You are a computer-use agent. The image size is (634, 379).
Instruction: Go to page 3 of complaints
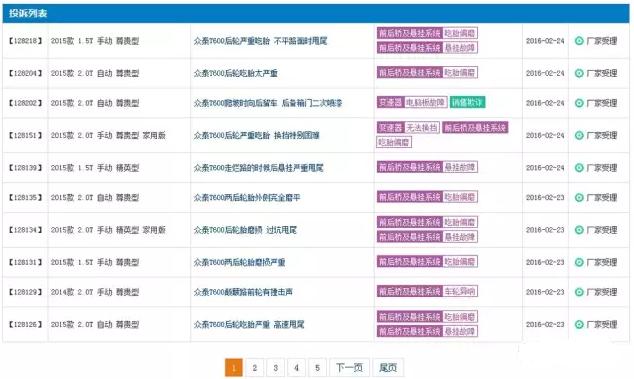coord(276,368)
